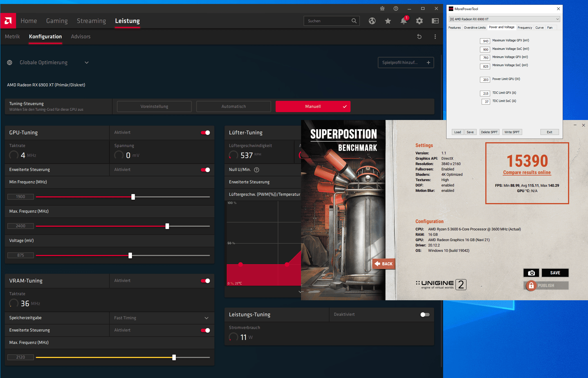Image resolution: width=588 pixels, height=378 pixels.
Task: Click the globe icon beside Globale Optimierung
Action: point(10,63)
